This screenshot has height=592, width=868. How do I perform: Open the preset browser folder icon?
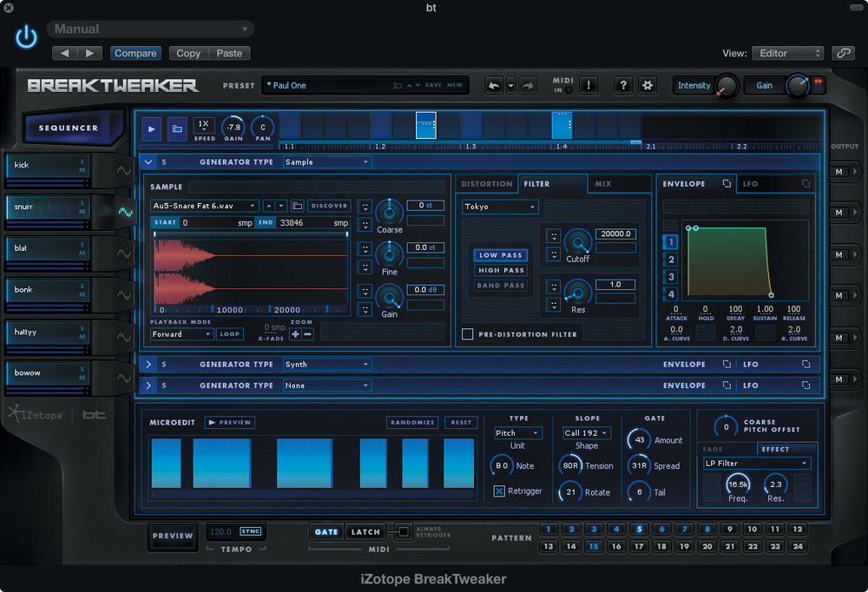point(398,85)
